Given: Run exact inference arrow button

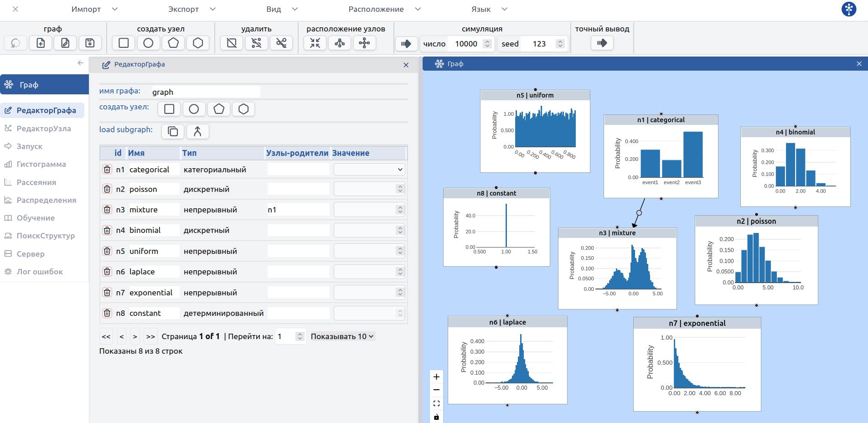Looking at the screenshot, I should (x=602, y=43).
